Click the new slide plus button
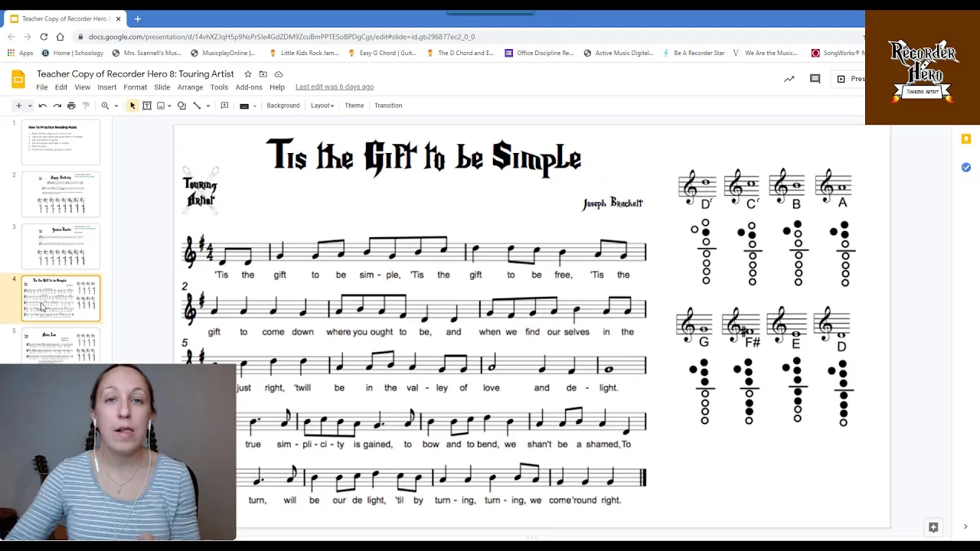This screenshot has width=980, height=551. point(18,106)
